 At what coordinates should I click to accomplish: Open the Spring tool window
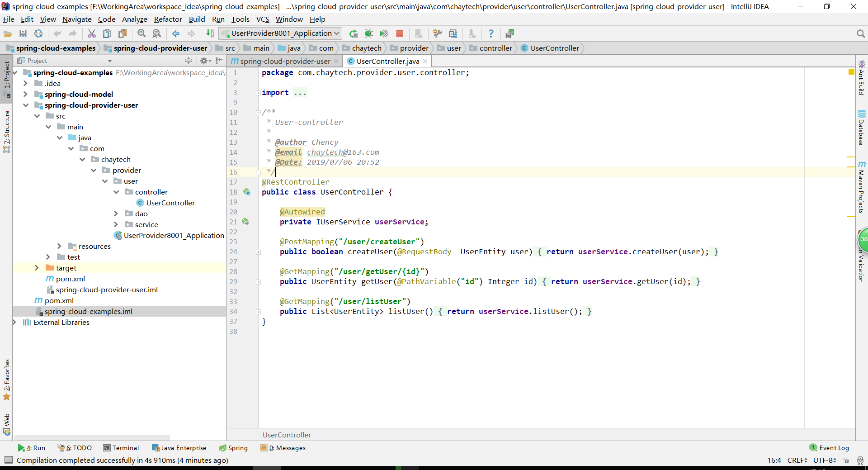pos(233,448)
